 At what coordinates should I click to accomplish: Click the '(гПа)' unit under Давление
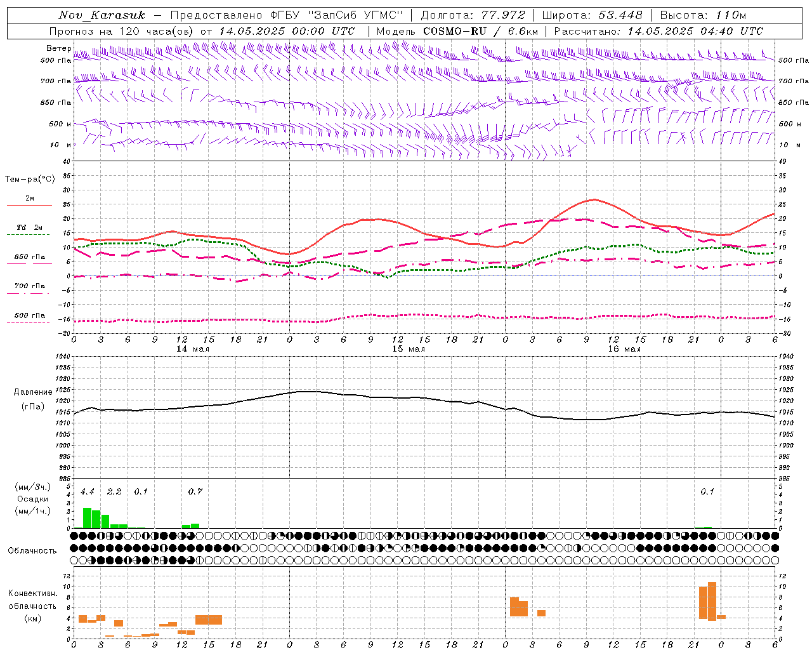(33, 407)
